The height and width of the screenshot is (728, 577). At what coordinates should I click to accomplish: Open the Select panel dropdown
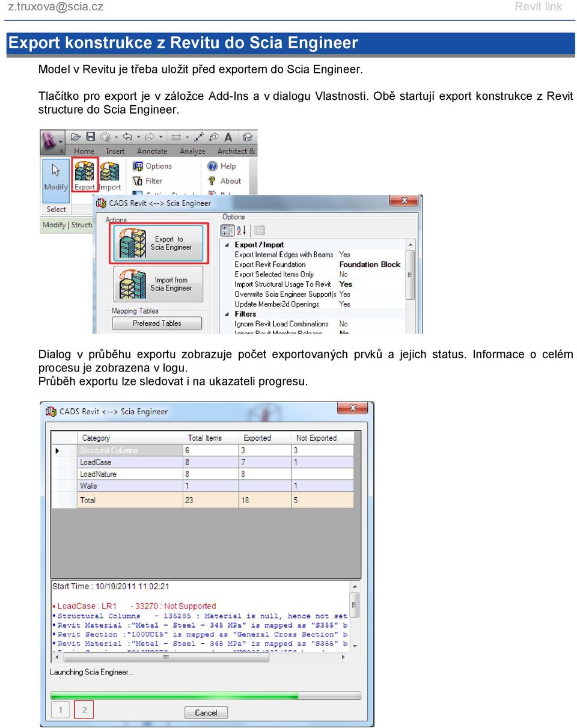point(56,209)
